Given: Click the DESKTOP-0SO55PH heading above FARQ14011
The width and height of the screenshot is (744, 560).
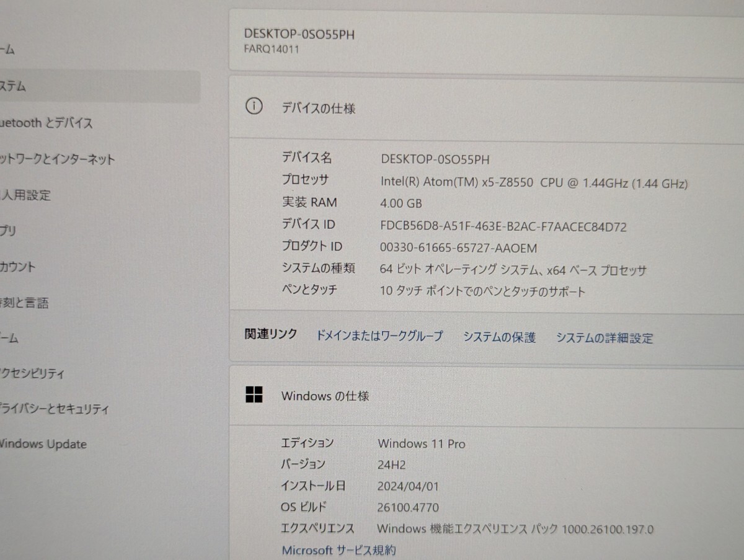Looking at the screenshot, I should (x=299, y=35).
